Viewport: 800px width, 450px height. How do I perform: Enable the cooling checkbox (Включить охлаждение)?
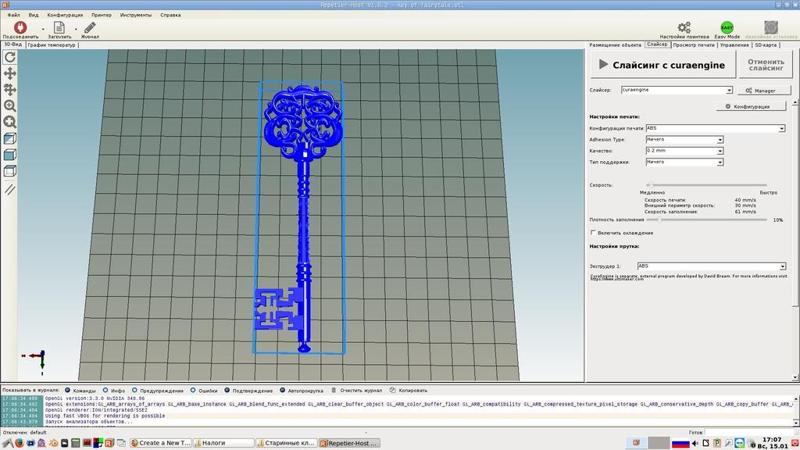click(593, 232)
